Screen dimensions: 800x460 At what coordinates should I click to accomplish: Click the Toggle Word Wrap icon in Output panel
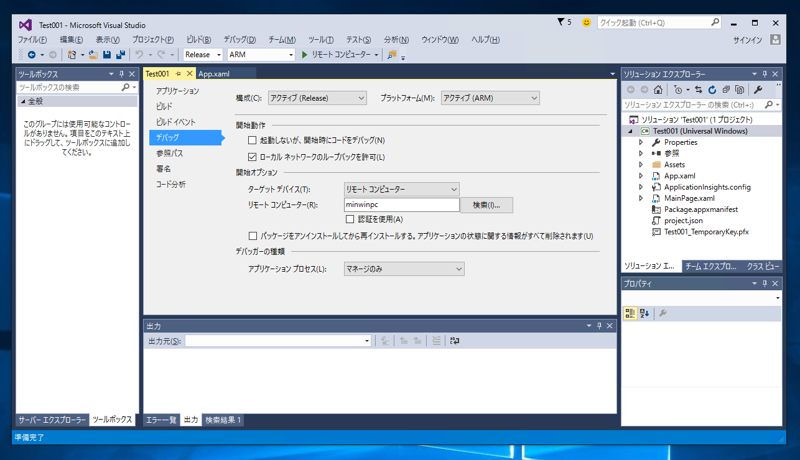454,341
